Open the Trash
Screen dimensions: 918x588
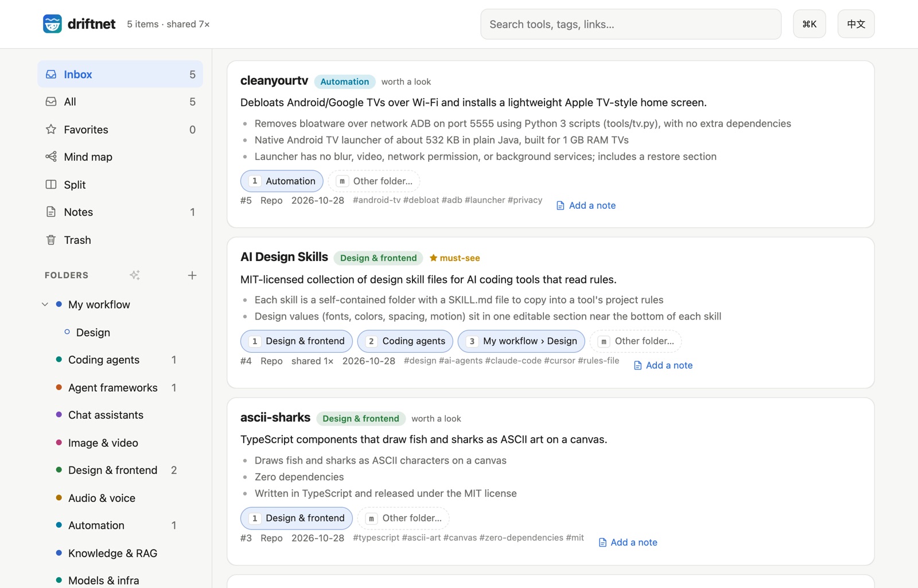pos(120,240)
